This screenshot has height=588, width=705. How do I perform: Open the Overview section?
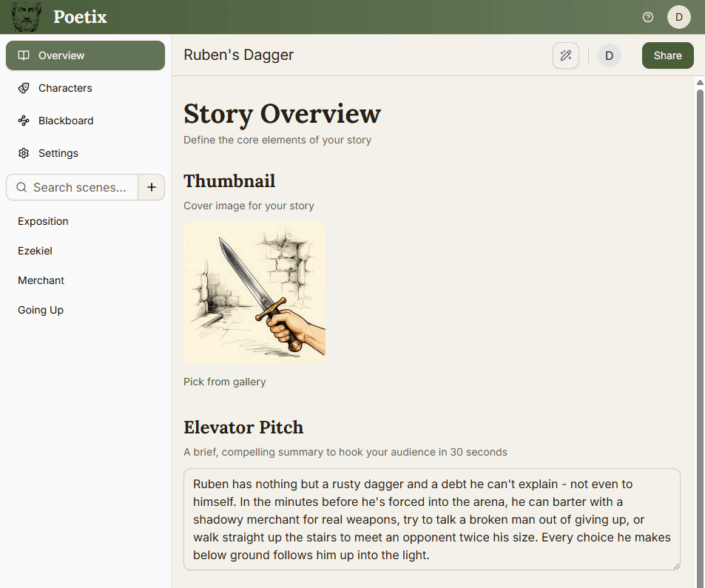click(x=85, y=55)
